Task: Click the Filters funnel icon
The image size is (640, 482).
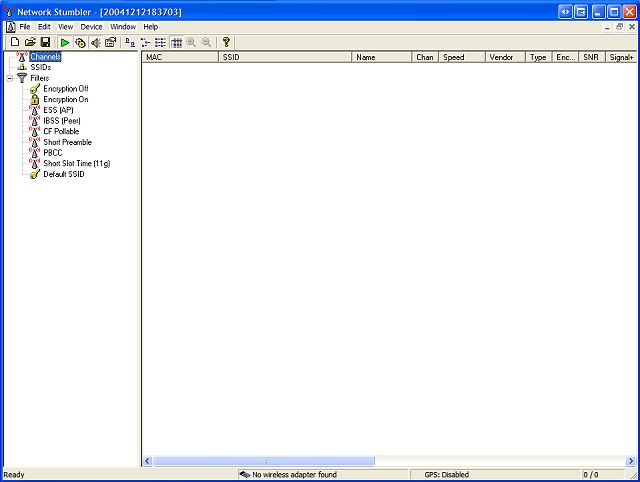Action: tap(22, 78)
